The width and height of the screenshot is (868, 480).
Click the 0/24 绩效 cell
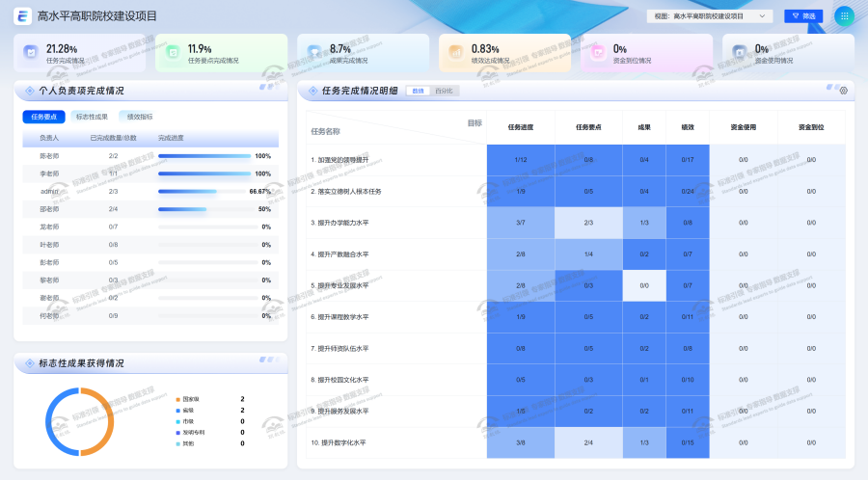point(688,192)
